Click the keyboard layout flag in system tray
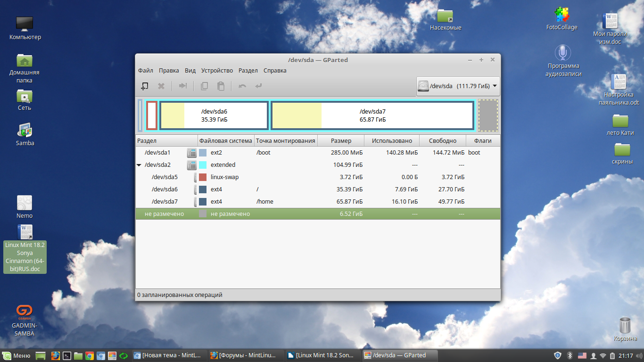The image size is (644, 362). [582, 355]
